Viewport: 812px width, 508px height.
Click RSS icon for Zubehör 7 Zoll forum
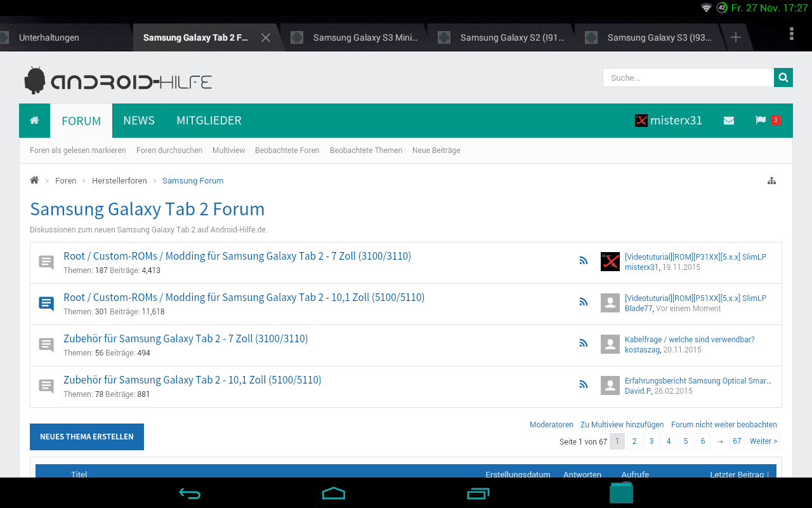pos(584,343)
